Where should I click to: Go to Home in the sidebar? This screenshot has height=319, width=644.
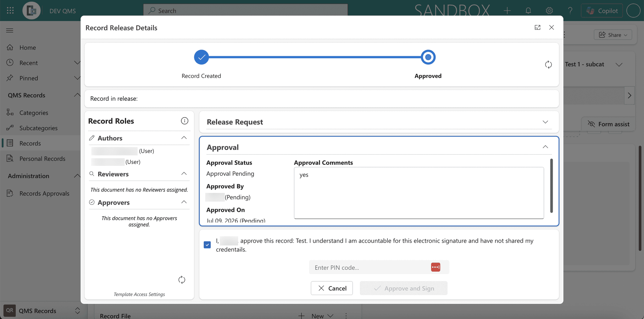40,47
